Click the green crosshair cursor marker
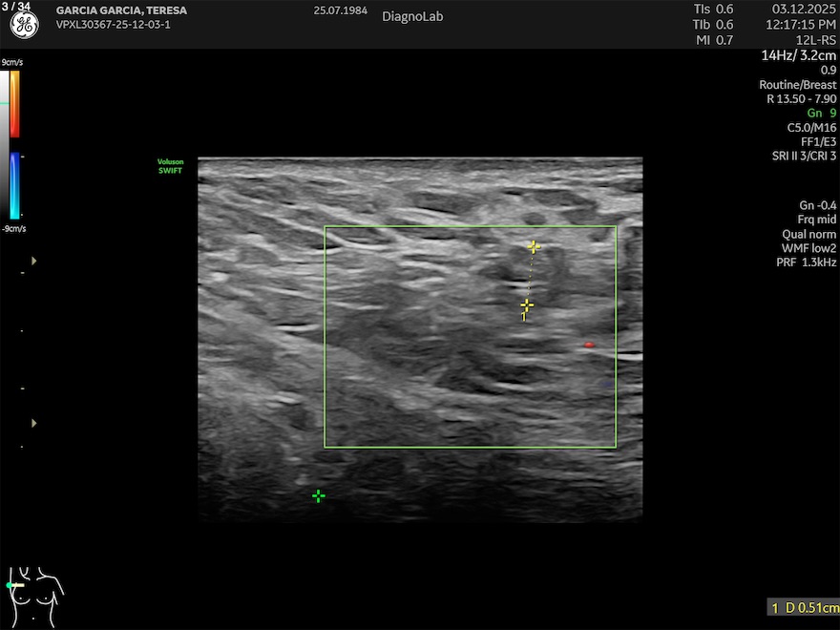Image resolution: width=840 pixels, height=630 pixels. pos(319,495)
